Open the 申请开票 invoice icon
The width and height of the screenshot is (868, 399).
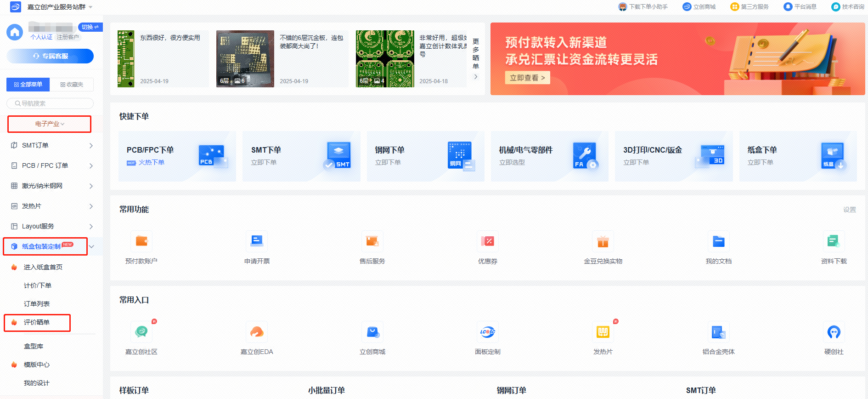coord(257,241)
